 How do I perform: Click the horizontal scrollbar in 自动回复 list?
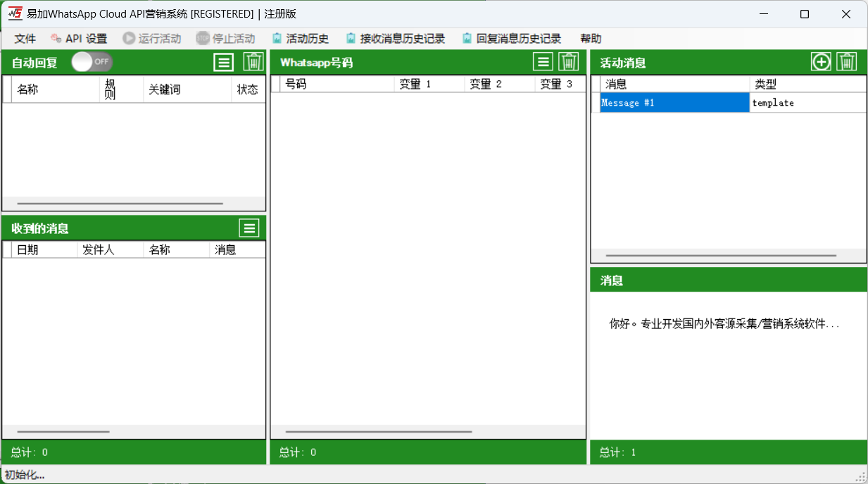120,204
